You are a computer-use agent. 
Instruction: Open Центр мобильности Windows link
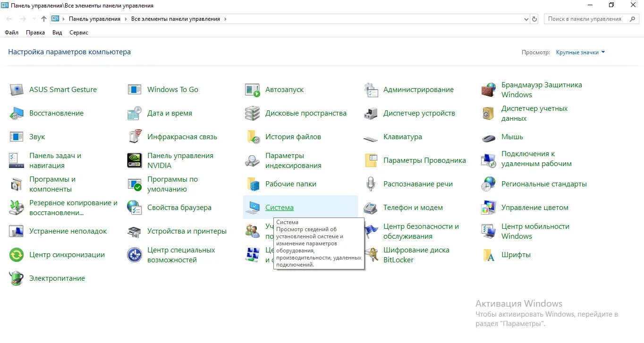pos(535,231)
